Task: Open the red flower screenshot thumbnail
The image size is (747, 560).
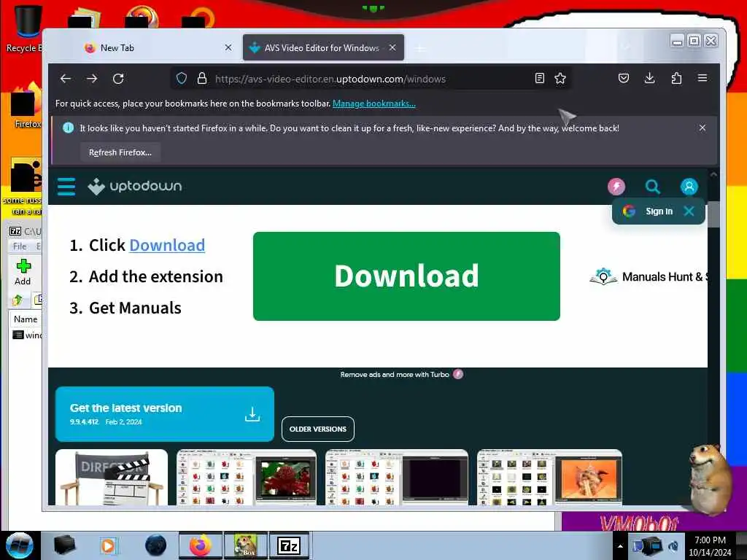Action: tap(247, 477)
